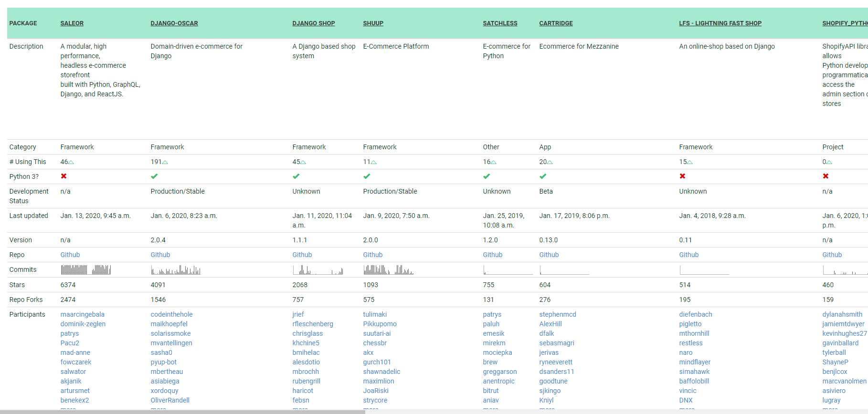The image size is (868, 414).
Task: Select the Django-Oscar repo forks count 1546
Action: coord(158,300)
